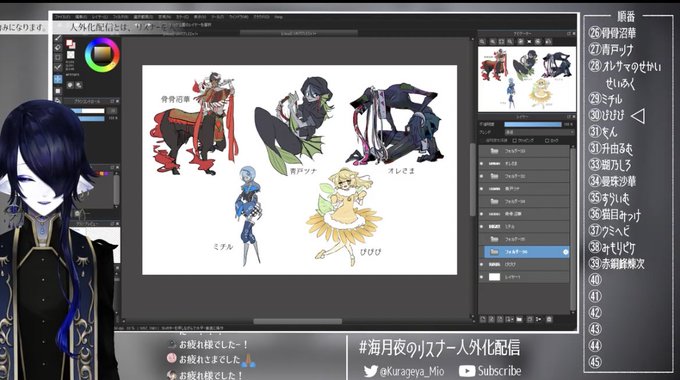Viewport: 680px width, 380px height.
Task: Select the フォルダー35 layer folder
Action: 524,239
